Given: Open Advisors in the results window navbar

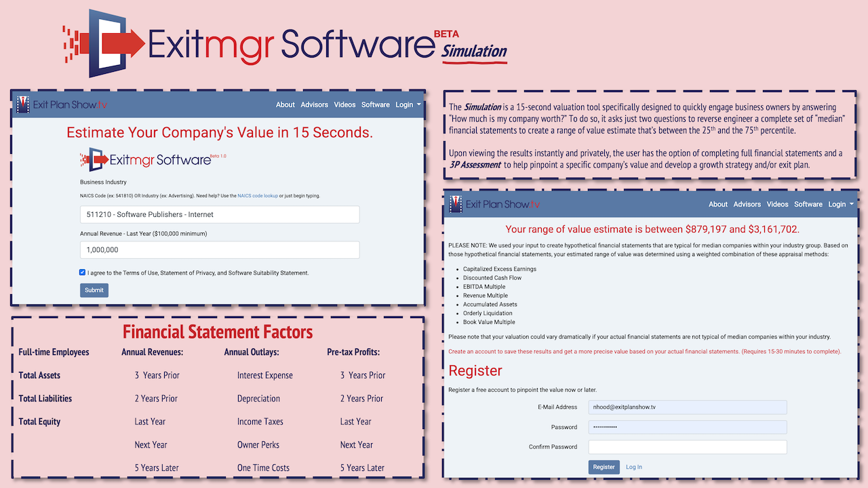Looking at the screenshot, I should click(747, 204).
